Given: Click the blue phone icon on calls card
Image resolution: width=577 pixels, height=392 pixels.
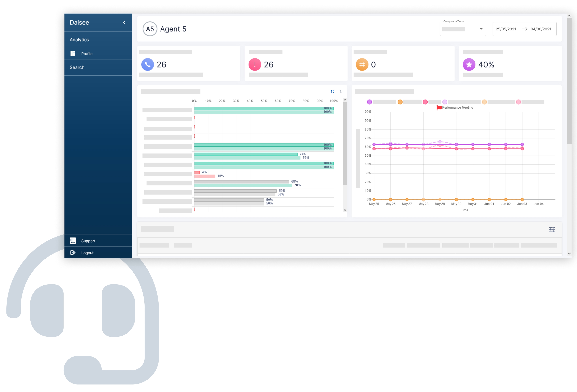Looking at the screenshot, I should point(147,64).
